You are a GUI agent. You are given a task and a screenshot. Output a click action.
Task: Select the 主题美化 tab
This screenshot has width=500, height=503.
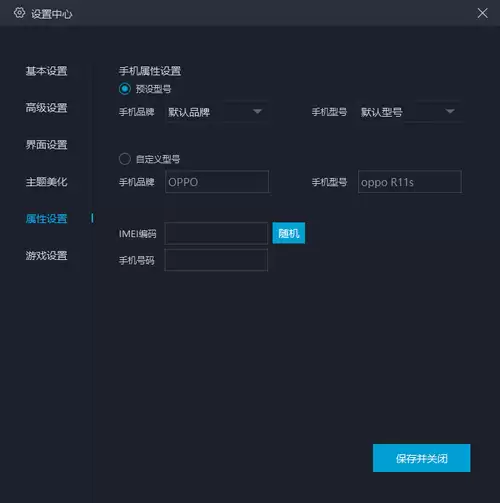[47, 182]
